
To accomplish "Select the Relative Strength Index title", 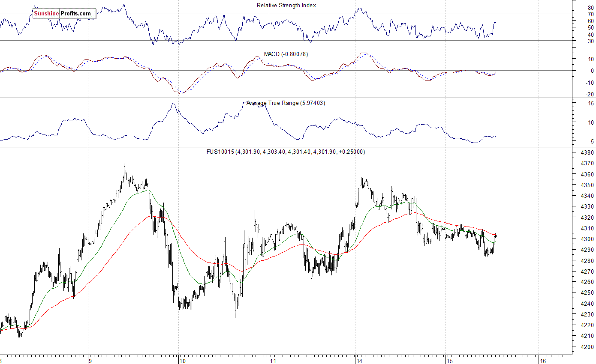I will tap(286, 5).
